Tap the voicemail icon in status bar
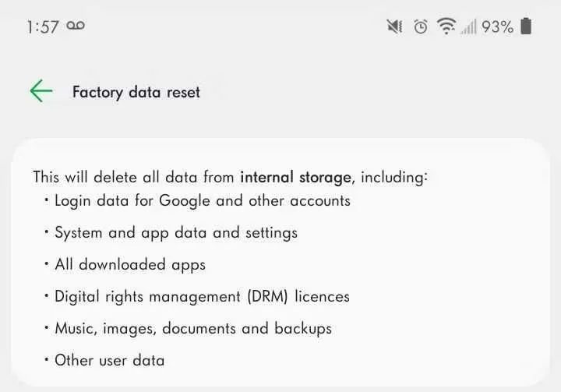561x392 pixels. [x=76, y=26]
